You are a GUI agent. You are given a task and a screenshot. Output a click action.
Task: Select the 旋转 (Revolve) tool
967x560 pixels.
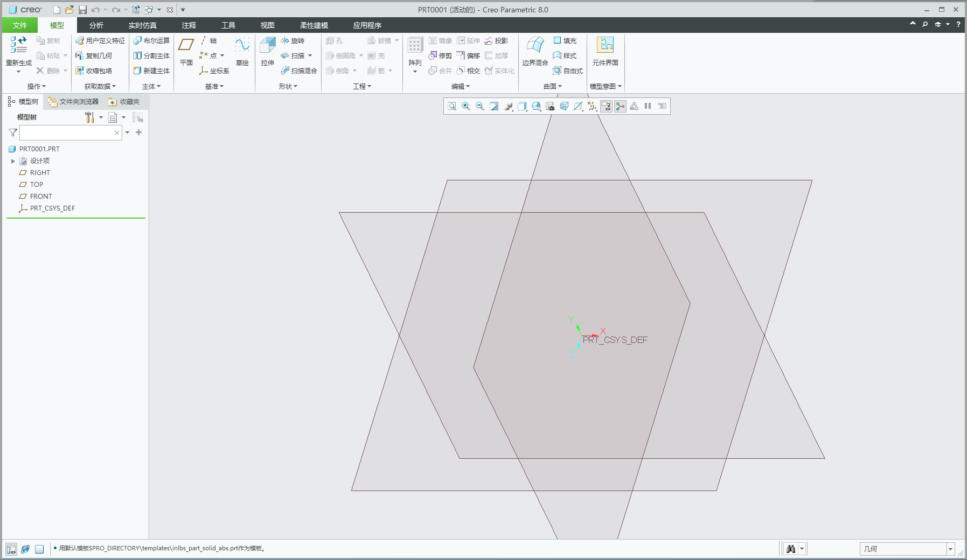[296, 40]
